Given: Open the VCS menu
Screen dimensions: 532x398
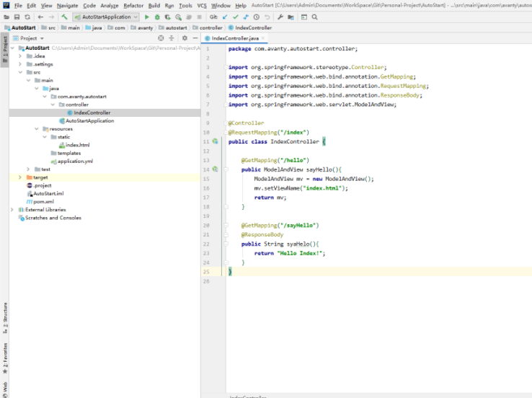Looking at the screenshot, I should pos(202,6).
